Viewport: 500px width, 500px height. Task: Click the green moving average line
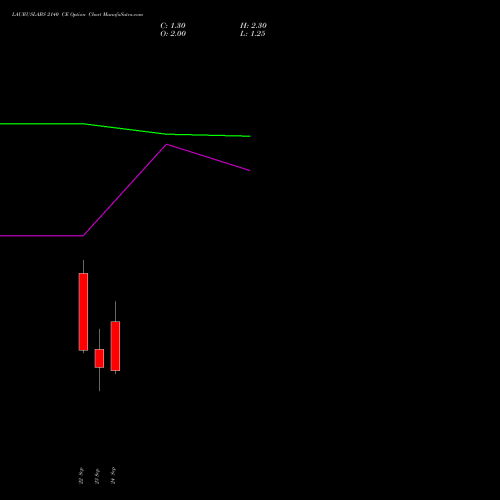[x=125, y=129]
